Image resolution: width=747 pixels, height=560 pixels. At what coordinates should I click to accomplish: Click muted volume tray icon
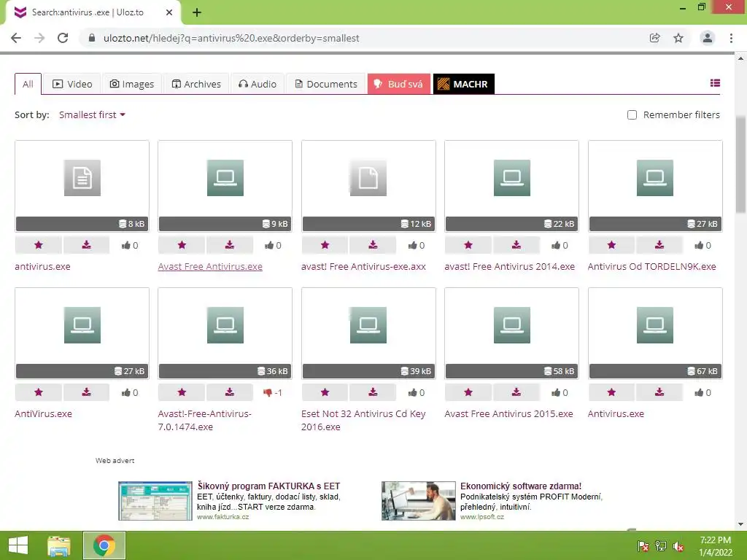678,546
